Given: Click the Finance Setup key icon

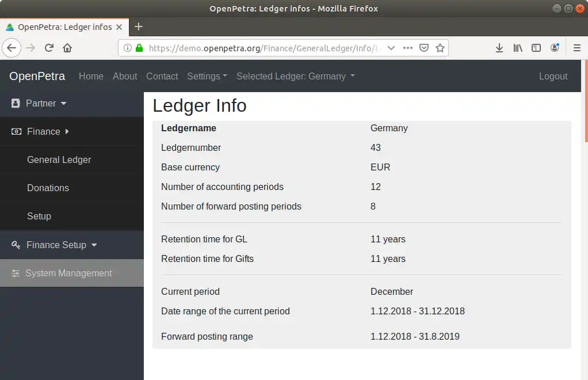Looking at the screenshot, I should point(16,245).
